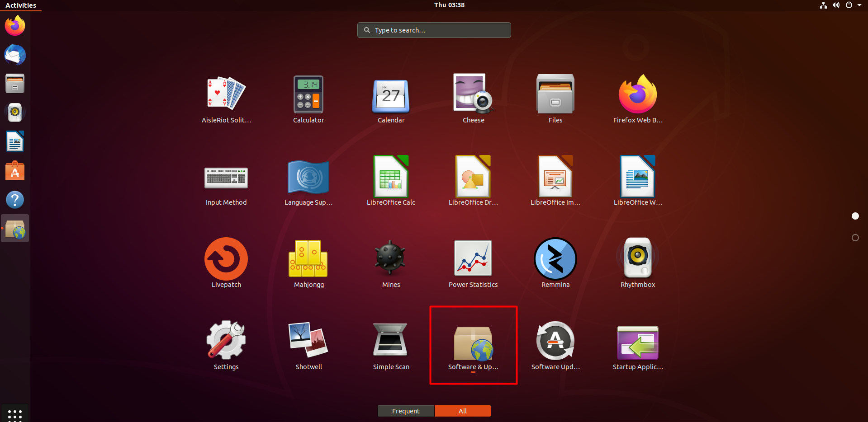868x422 pixels.
Task: Open Rhythmbox from the dock
Action: tap(15, 113)
